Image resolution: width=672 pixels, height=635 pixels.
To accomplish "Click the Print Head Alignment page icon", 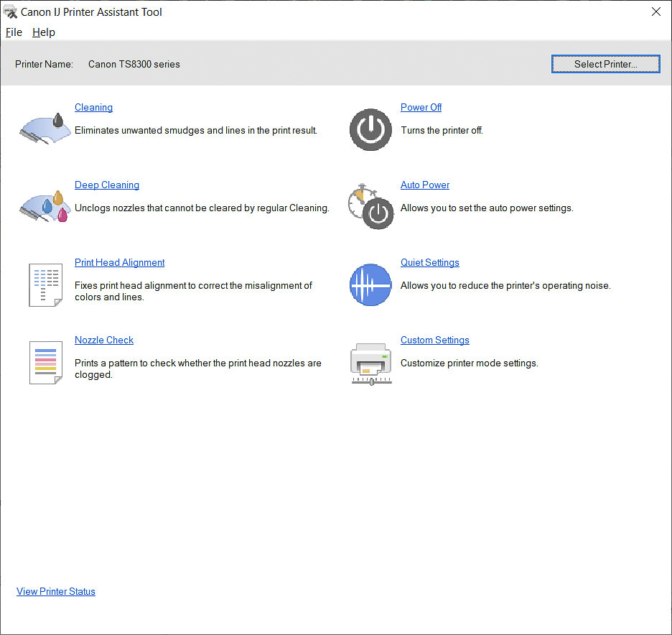I will coord(45,284).
